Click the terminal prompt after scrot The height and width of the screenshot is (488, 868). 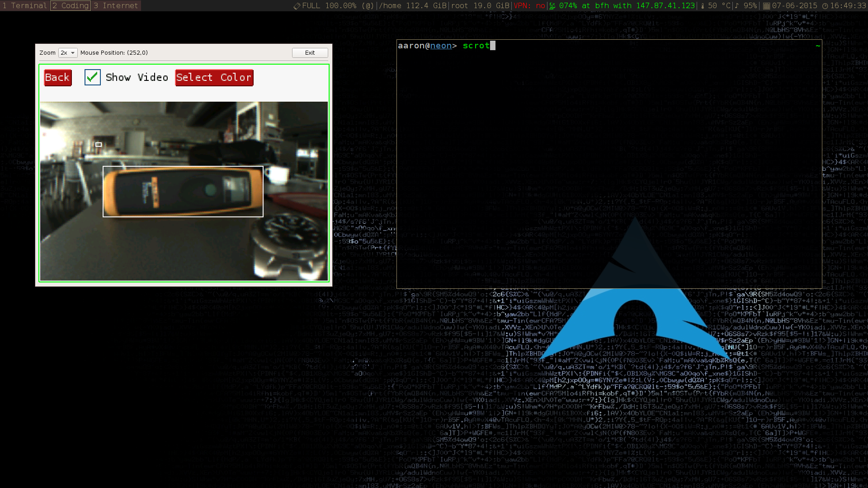493,46
